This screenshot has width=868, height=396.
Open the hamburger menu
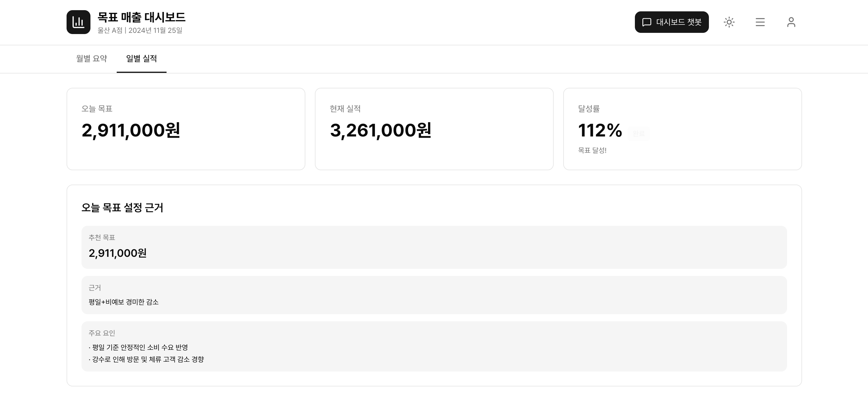tap(760, 22)
